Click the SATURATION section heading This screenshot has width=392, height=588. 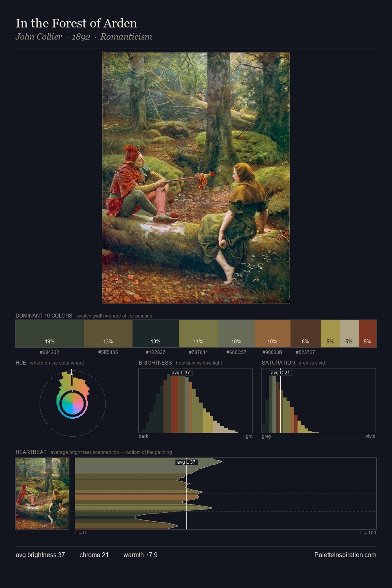278,363
